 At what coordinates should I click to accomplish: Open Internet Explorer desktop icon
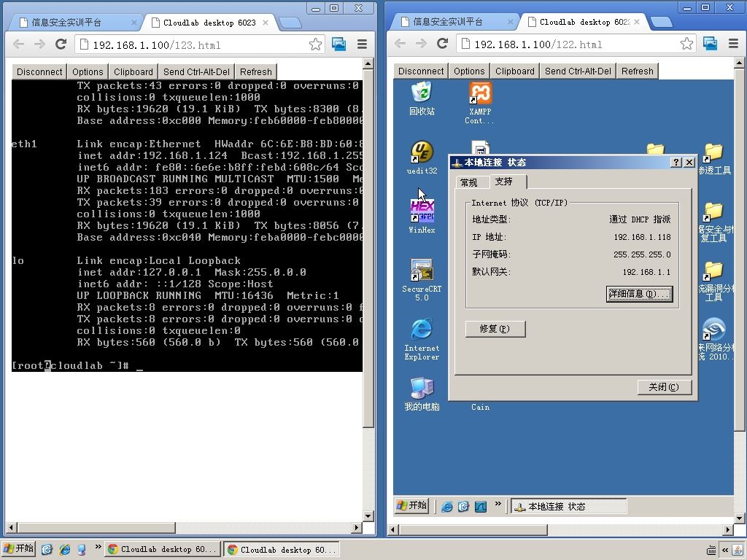(422, 339)
